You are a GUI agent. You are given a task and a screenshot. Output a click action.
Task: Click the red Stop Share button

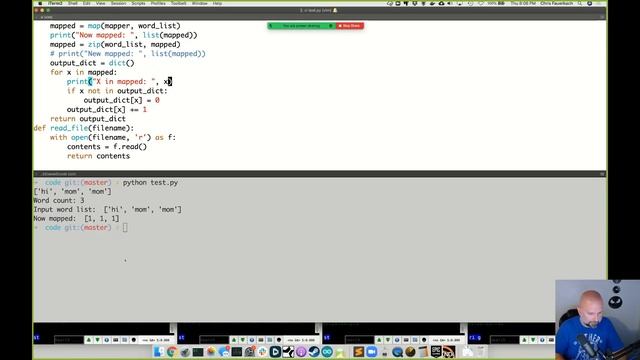(350, 26)
